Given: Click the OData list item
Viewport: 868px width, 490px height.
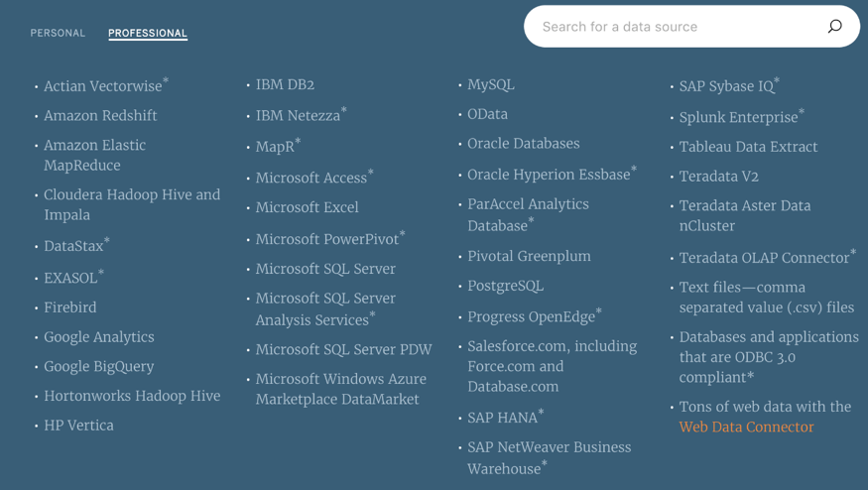Looking at the screenshot, I should click(487, 115).
